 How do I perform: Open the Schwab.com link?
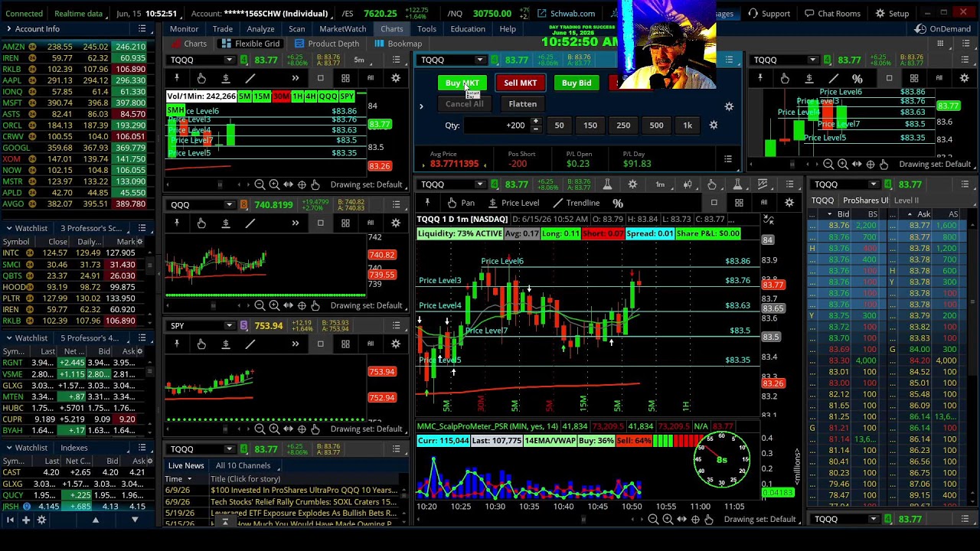click(566, 14)
